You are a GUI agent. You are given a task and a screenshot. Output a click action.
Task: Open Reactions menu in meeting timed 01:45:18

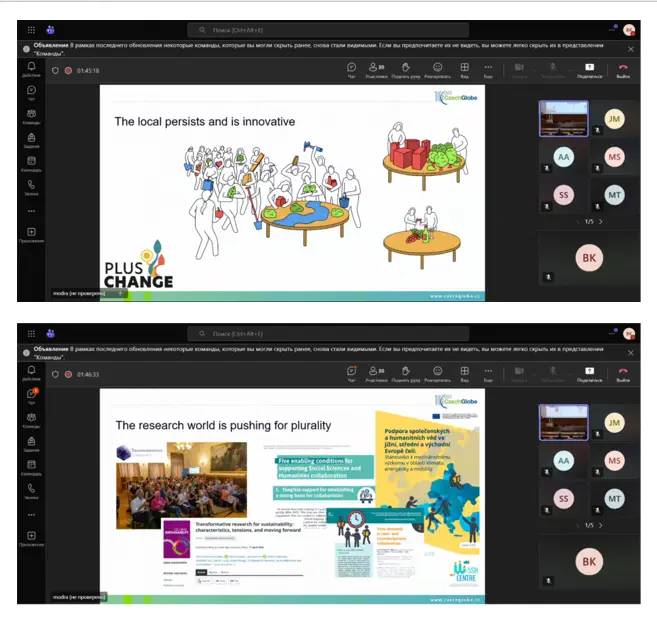[x=436, y=69]
